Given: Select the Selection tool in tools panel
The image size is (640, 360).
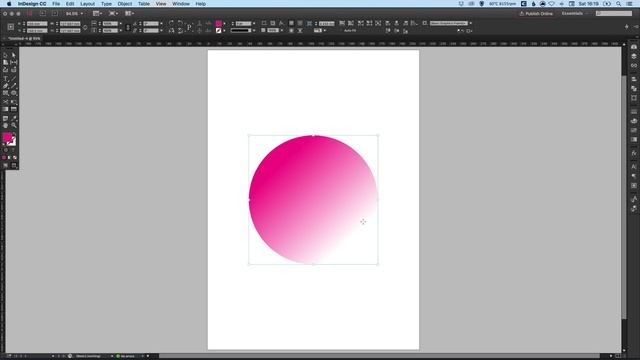Looking at the screenshot, I should (5, 55).
